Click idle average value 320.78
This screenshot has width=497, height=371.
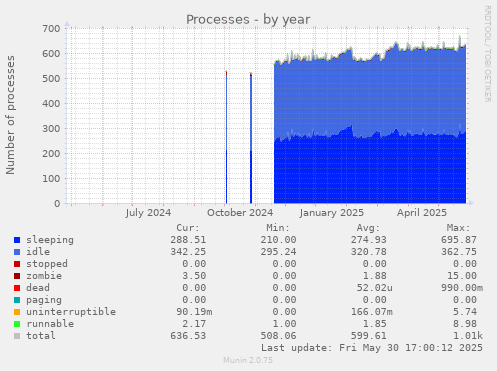click(x=368, y=252)
